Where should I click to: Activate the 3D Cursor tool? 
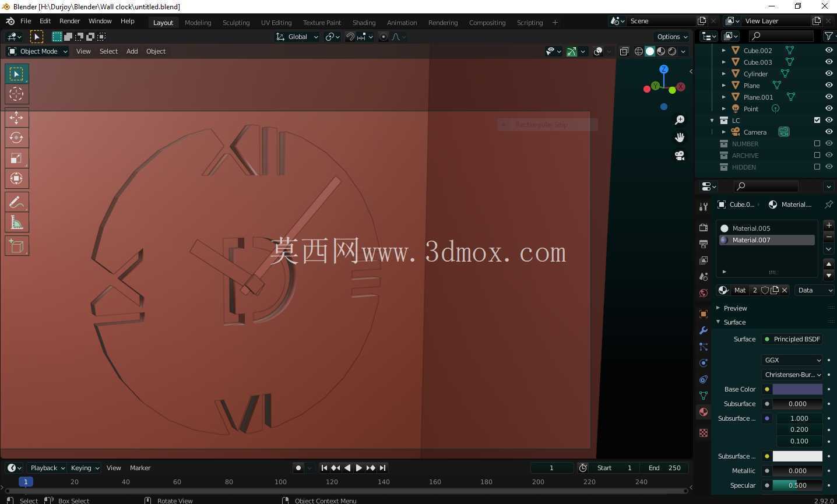(16, 94)
